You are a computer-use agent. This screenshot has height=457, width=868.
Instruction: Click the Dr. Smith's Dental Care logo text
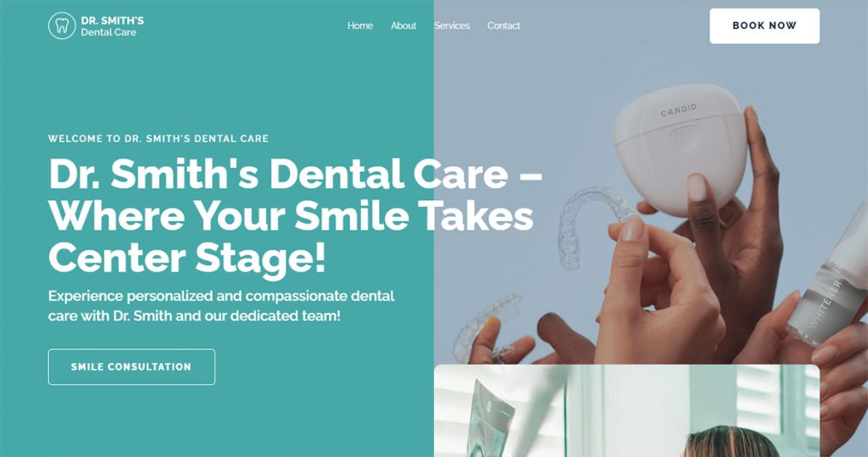tap(113, 26)
